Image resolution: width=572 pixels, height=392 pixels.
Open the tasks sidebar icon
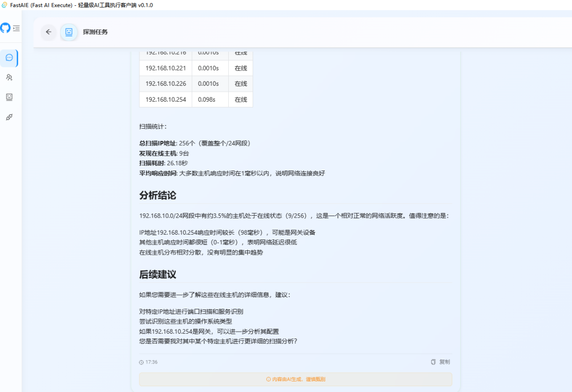[9, 97]
